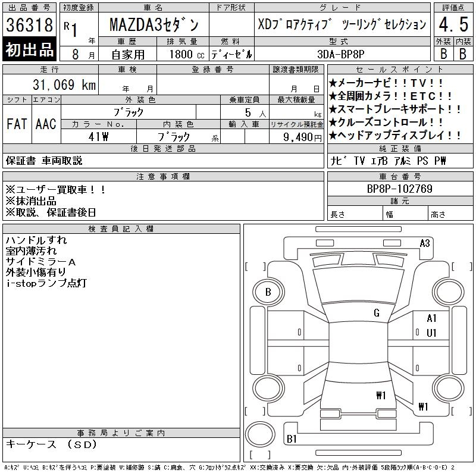Screen dimensions: 476x476
Task: Click inspector note サイドミラーA
Action: pos(40,262)
